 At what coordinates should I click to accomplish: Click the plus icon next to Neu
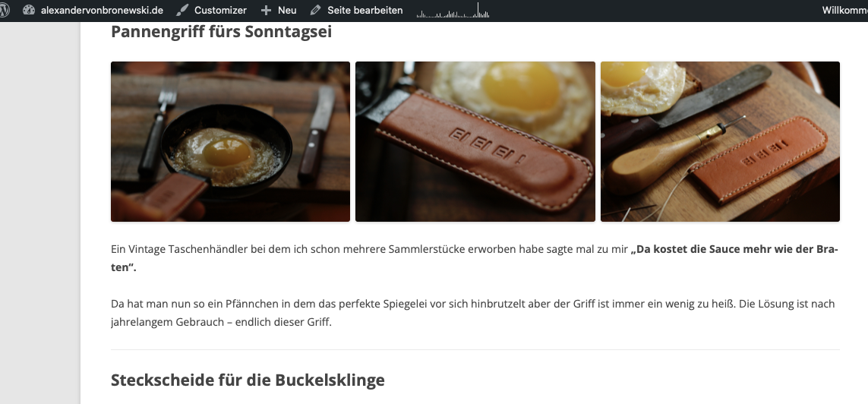pyautogui.click(x=267, y=10)
